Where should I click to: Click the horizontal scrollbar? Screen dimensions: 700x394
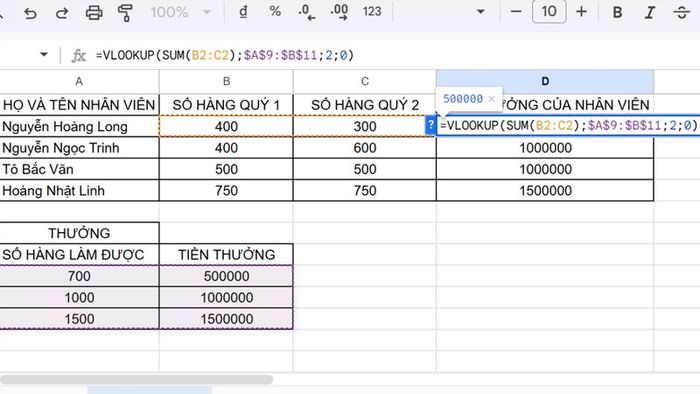136,379
